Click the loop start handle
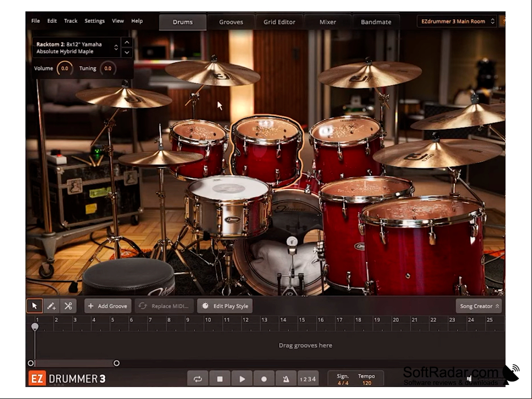 tap(31, 363)
